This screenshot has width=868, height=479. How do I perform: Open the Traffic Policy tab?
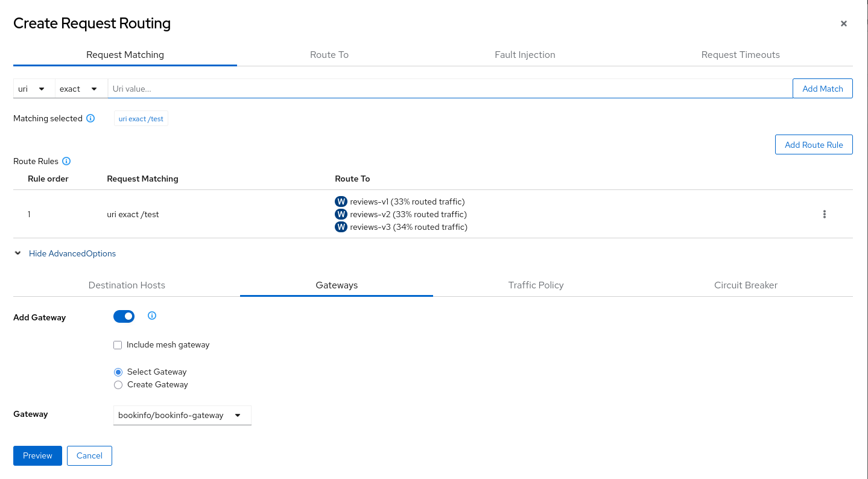[536, 285]
